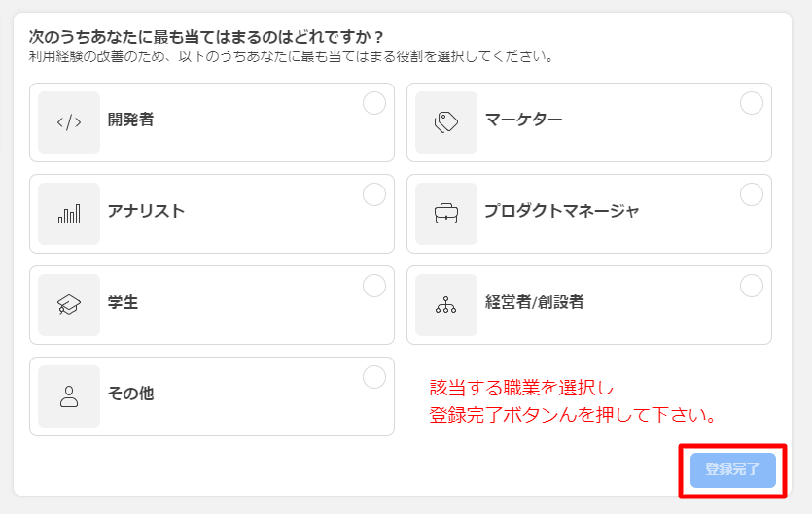Screen dimensions: 812x514
Task: Select the 経営者/創設者 radio button
Action: coord(751,286)
